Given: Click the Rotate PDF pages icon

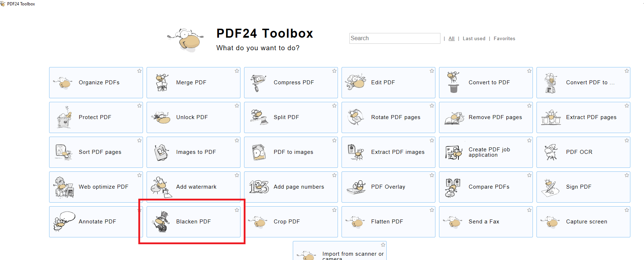Looking at the screenshot, I should [356, 117].
